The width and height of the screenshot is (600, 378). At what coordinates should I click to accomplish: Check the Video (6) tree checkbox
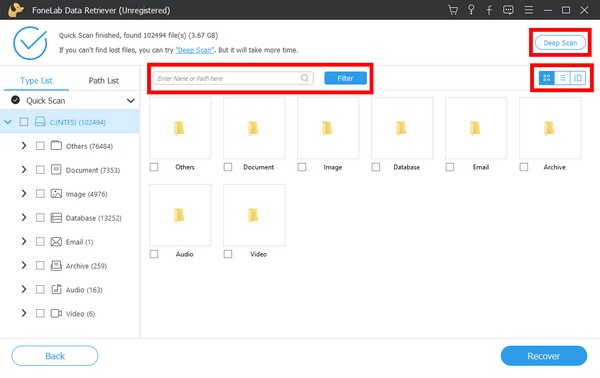(40, 313)
